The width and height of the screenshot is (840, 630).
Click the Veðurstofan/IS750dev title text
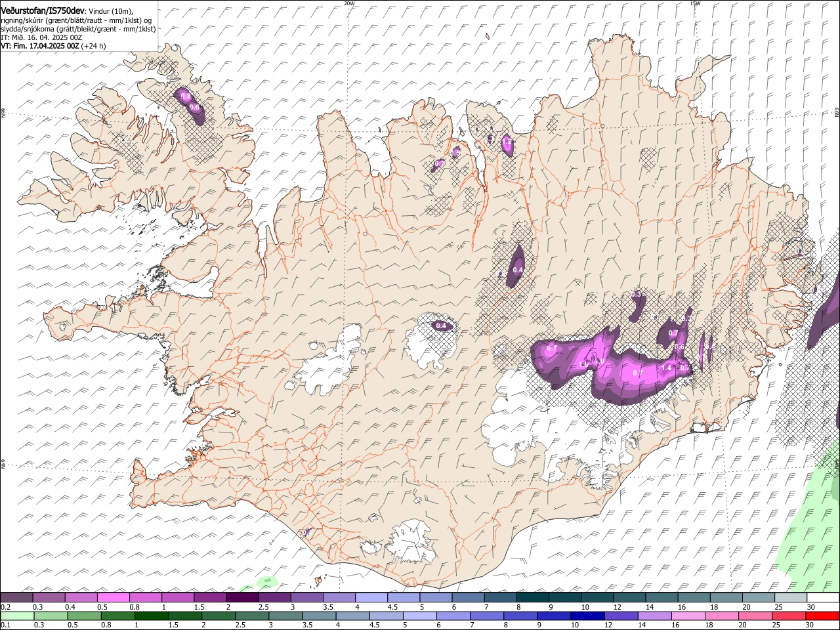pyautogui.click(x=43, y=10)
